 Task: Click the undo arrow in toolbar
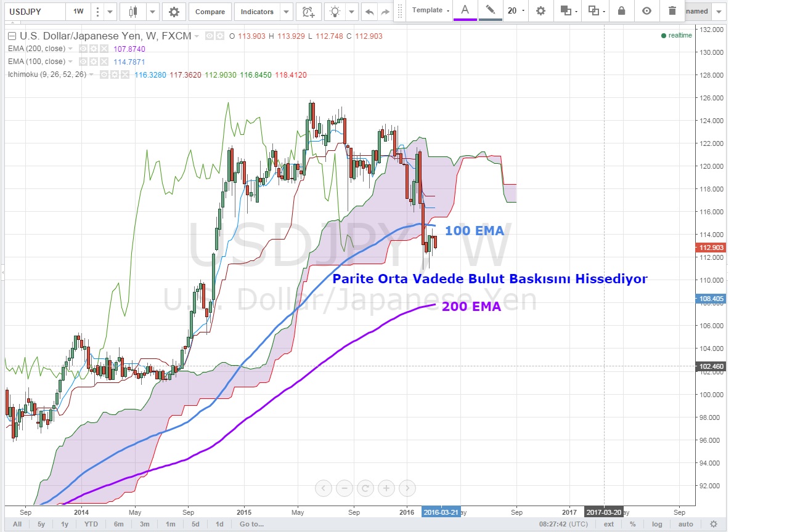tap(369, 12)
